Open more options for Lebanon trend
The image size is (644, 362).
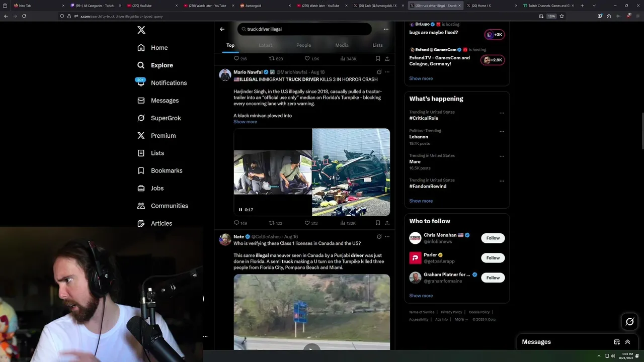pos(502,132)
